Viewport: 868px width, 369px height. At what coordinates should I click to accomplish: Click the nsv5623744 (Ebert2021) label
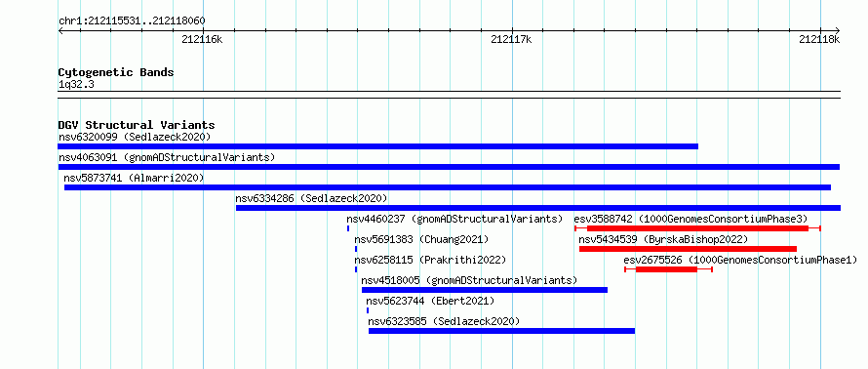tap(430, 301)
